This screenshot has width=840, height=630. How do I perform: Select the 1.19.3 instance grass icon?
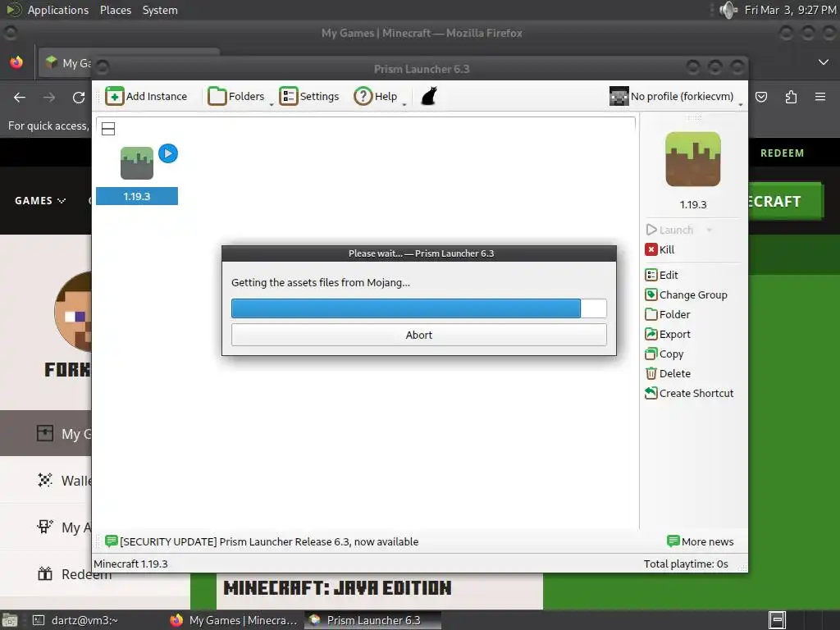(137, 163)
